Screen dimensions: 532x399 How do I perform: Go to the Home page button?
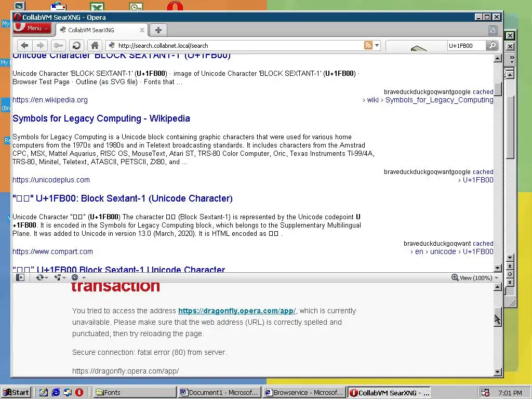95,45
